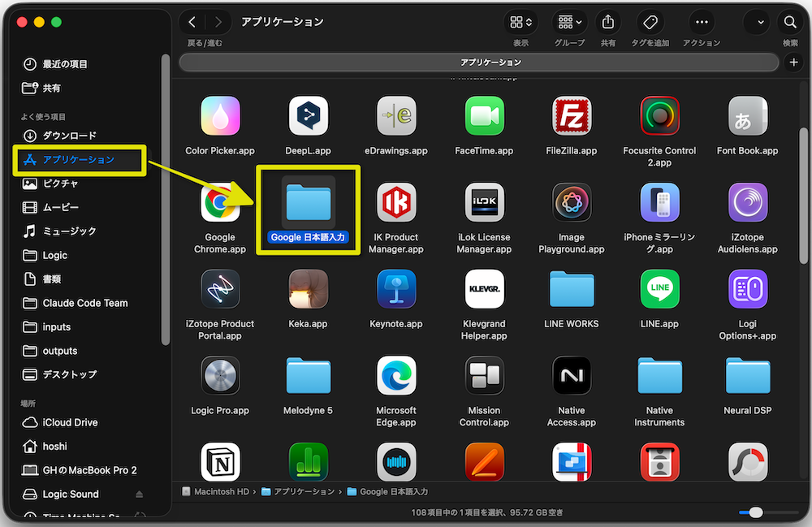Click the Font Book.app icon
Viewport: 812px width, 527px height.
[748, 115]
